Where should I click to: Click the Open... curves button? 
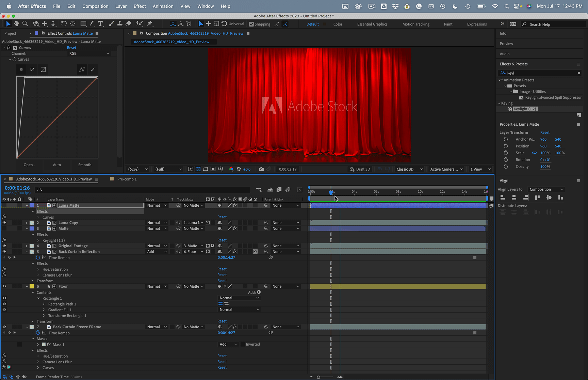(x=29, y=165)
